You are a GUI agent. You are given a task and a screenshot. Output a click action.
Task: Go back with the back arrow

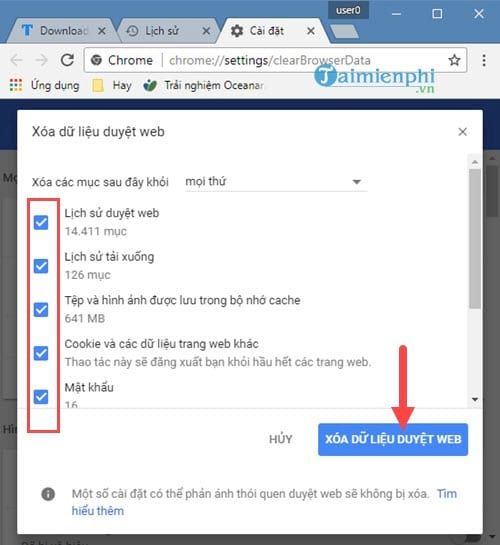tap(16, 60)
